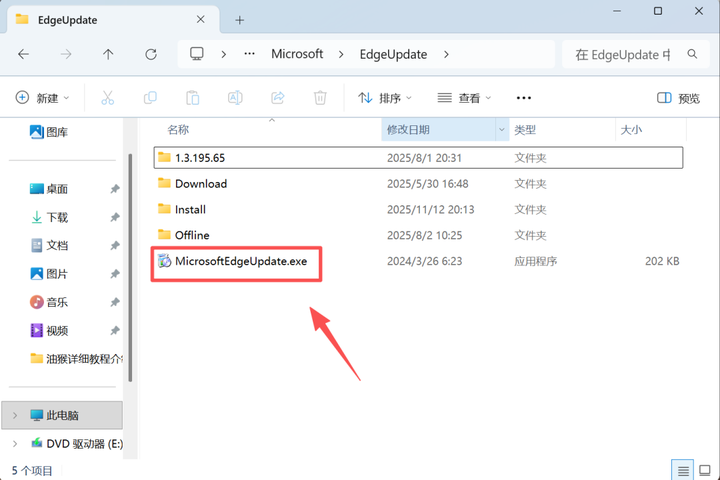
Task: Click the Share icon
Action: tap(278, 98)
